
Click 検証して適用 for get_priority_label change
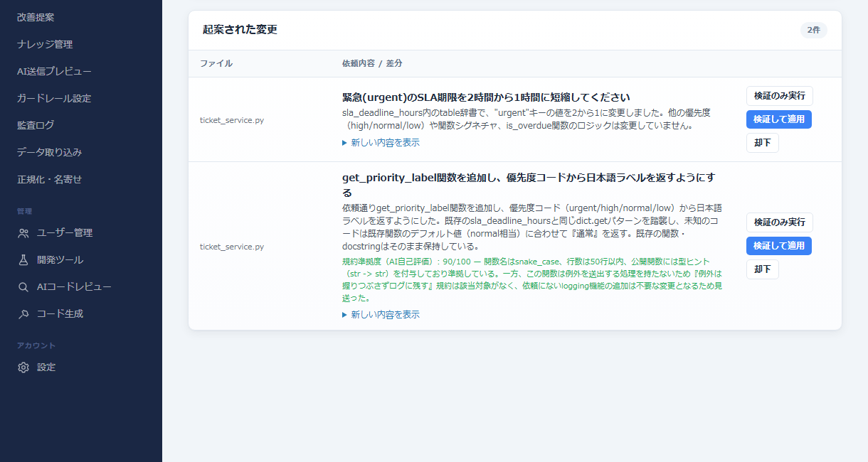pyautogui.click(x=779, y=246)
